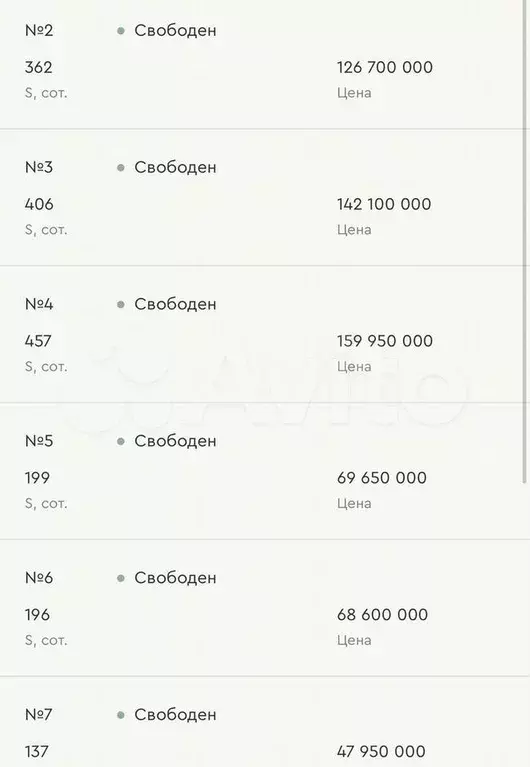530x767 pixels.
Task: Click the green status dot for plot №3
Action: click(x=121, y=168)
